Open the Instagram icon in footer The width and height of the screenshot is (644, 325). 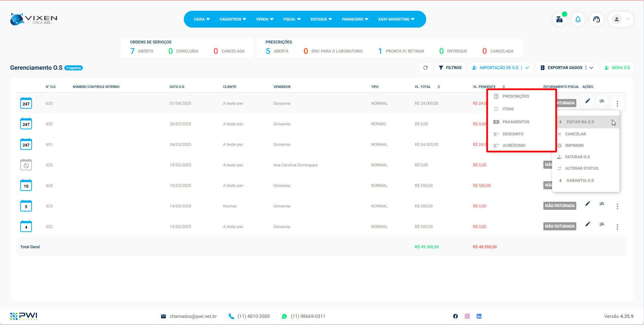(467, 316)
